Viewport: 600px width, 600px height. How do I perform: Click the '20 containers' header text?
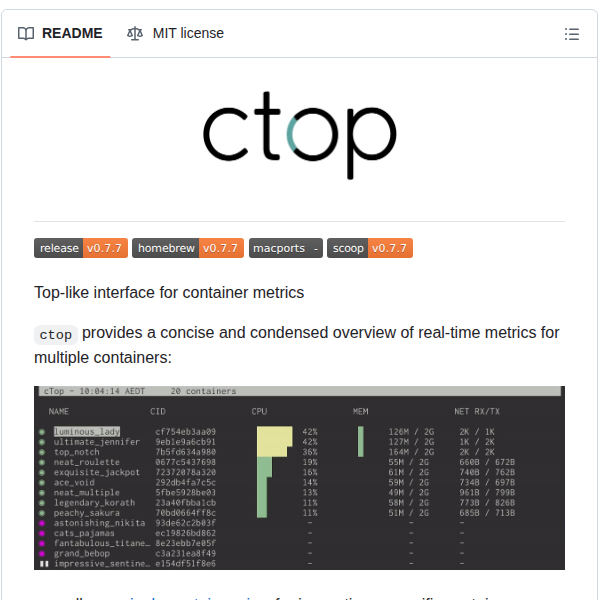[x=203, y=391]
